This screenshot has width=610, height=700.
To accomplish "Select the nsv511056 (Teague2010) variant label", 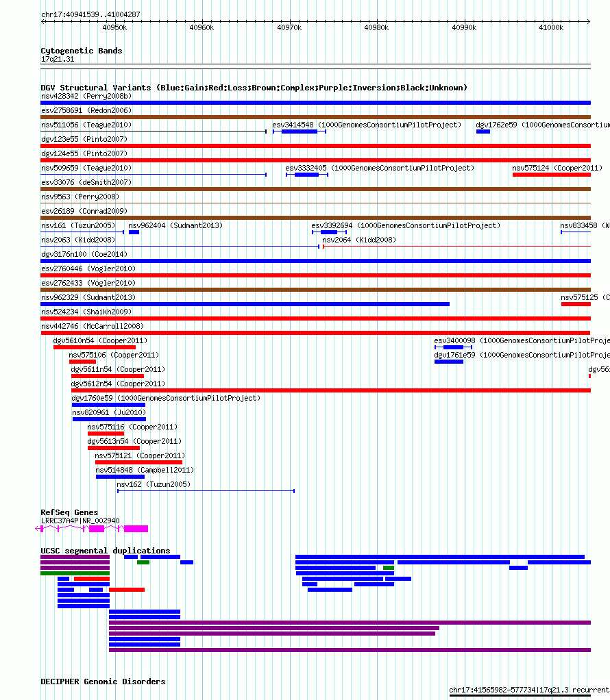I will coord(86,125).
